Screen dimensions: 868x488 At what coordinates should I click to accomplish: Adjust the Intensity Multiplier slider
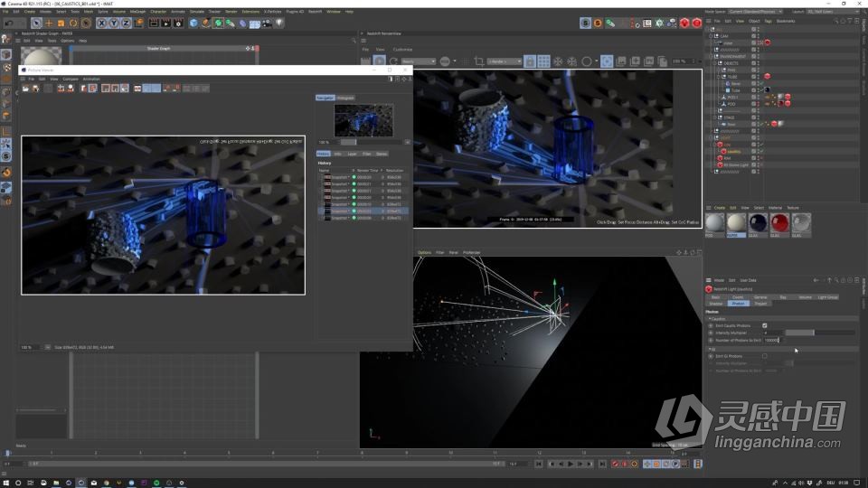820,333
